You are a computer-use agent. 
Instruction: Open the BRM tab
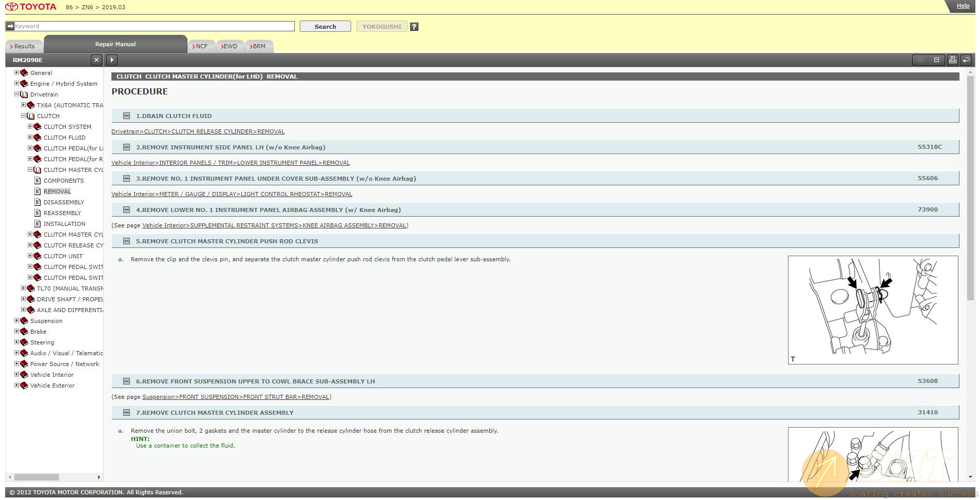pos(259,46)
